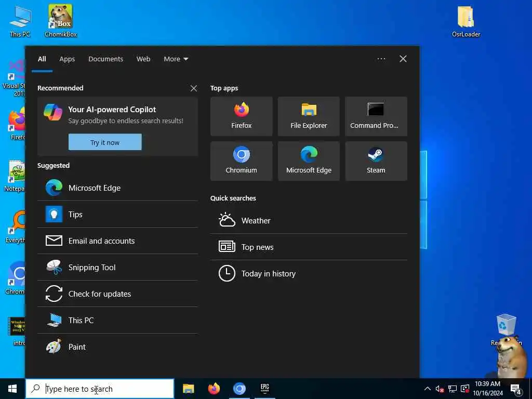
Task: Select intro video file on desktop
Action: 17,331
